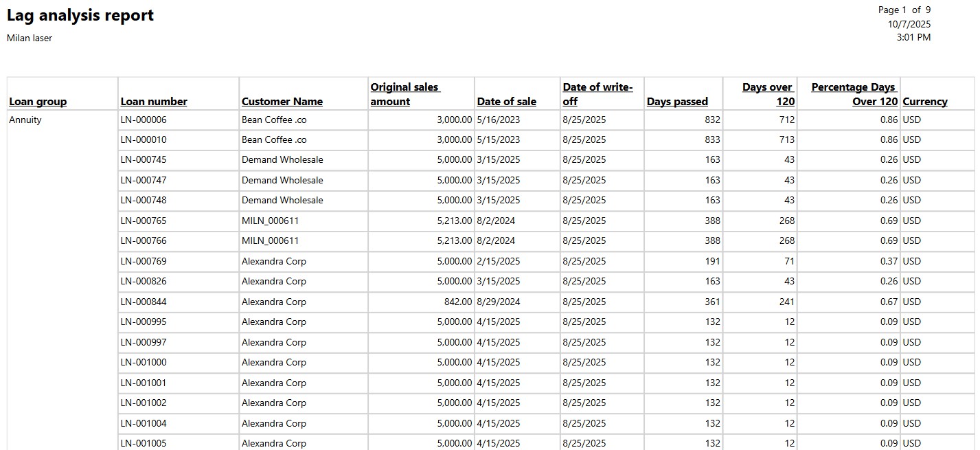
Task: Click loan number LN-000765 cell
Action: click(144, 221)
